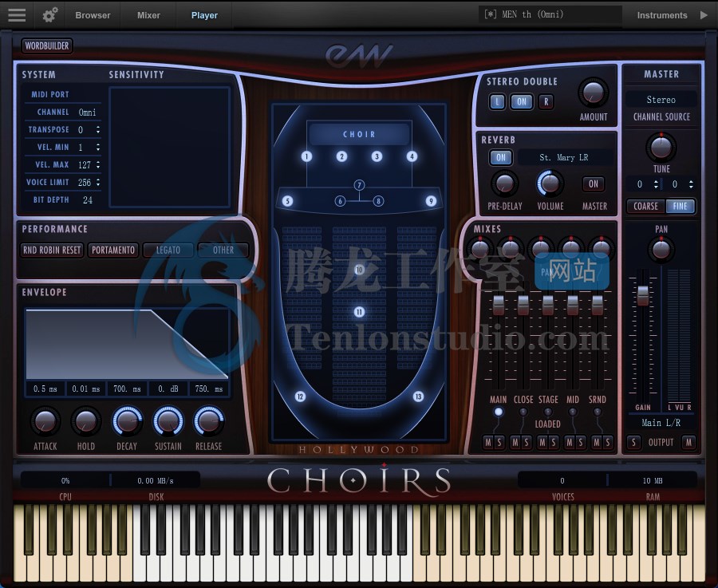The width and height of the screenshot is (718, 588).
Task: Toggle Stereo Double ON button
Action: (x=522, y=101)
